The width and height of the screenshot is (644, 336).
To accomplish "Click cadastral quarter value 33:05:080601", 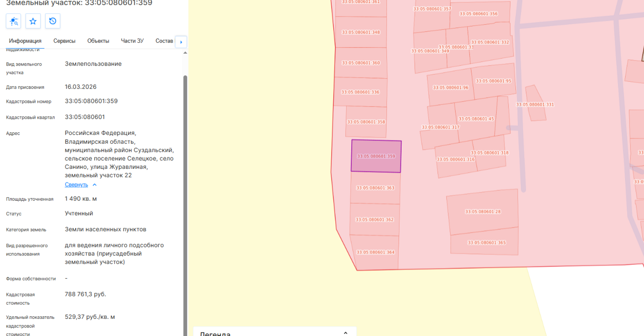I will 85,117.
